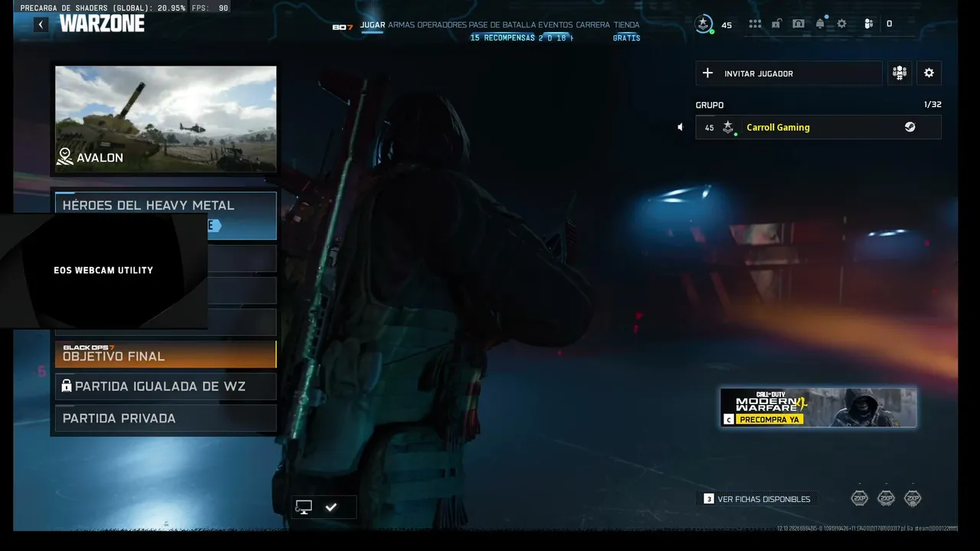980x551 pixels.
Task: Click the 15 RECOMPENSAS battle pass label
Action: tap(502, 37)
